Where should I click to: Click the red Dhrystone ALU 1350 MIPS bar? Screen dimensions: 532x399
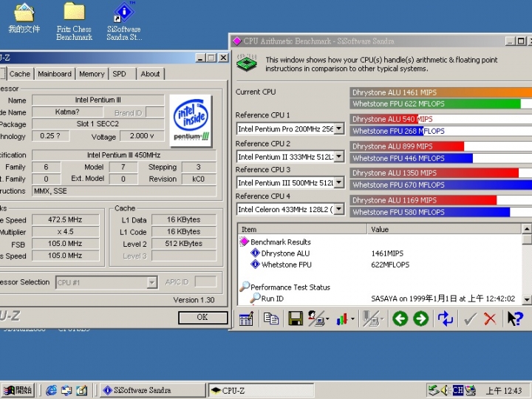[434, 173]
